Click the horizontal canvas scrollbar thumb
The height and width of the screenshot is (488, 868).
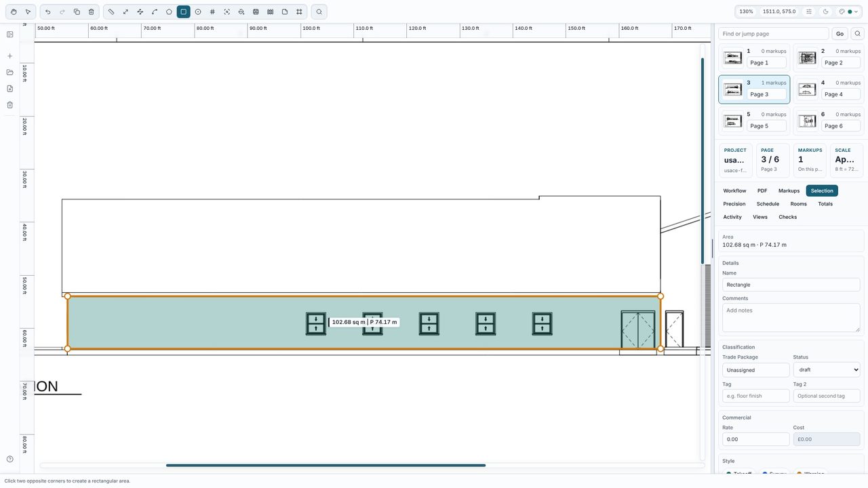pyautogui.click(x=325, y=465)
